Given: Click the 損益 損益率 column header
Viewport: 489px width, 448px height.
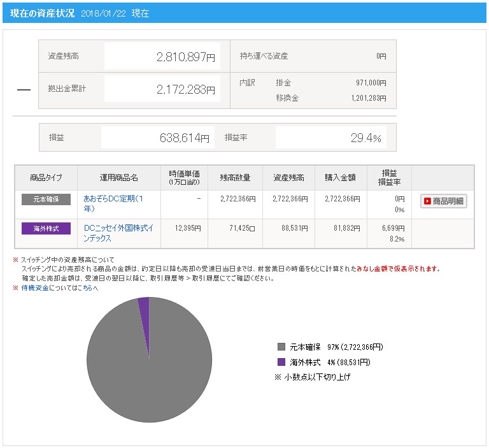Looking at the screenshot, I should [x=389, y=178].
